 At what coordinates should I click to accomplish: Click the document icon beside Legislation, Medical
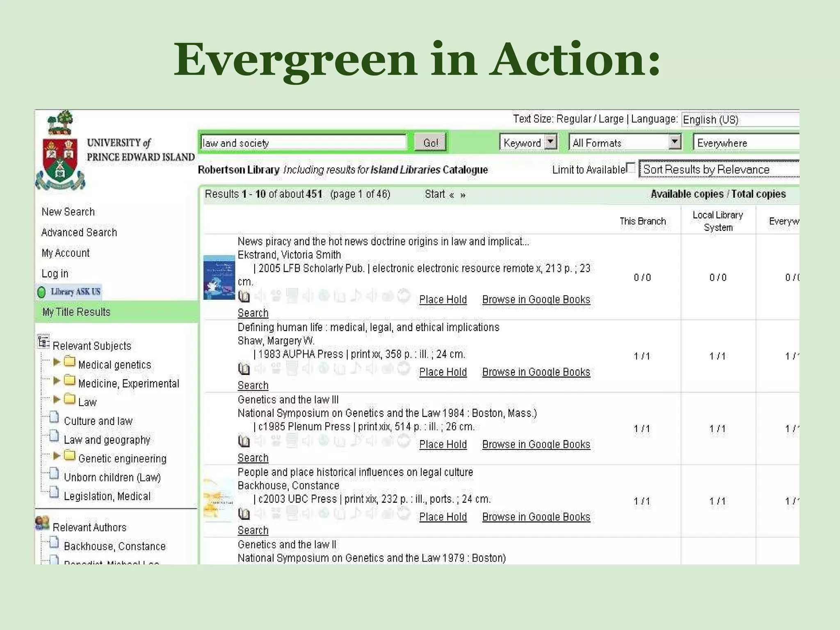(54, 493)
